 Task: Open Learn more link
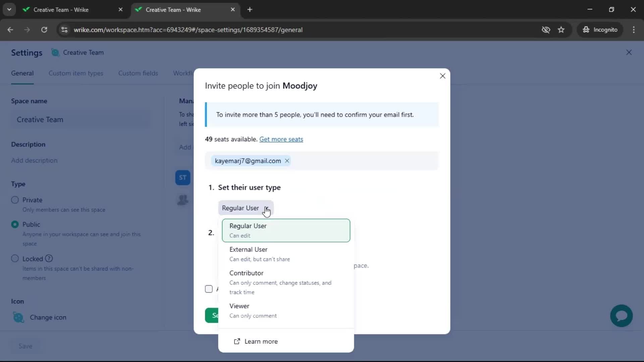tap(256, 341)
